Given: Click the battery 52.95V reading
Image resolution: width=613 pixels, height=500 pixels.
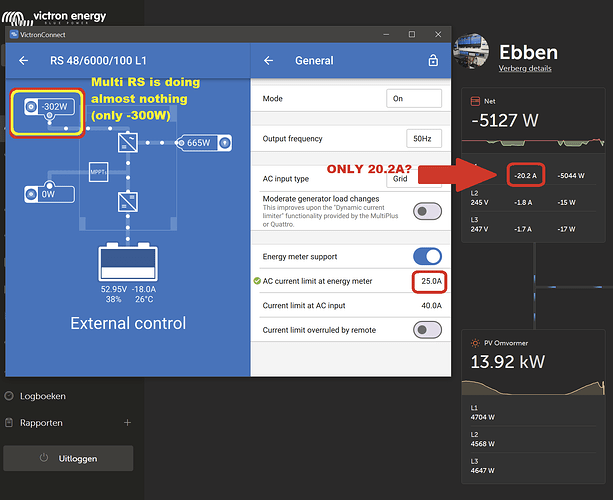Looking at the screenshot, I should tap(114, 289).
